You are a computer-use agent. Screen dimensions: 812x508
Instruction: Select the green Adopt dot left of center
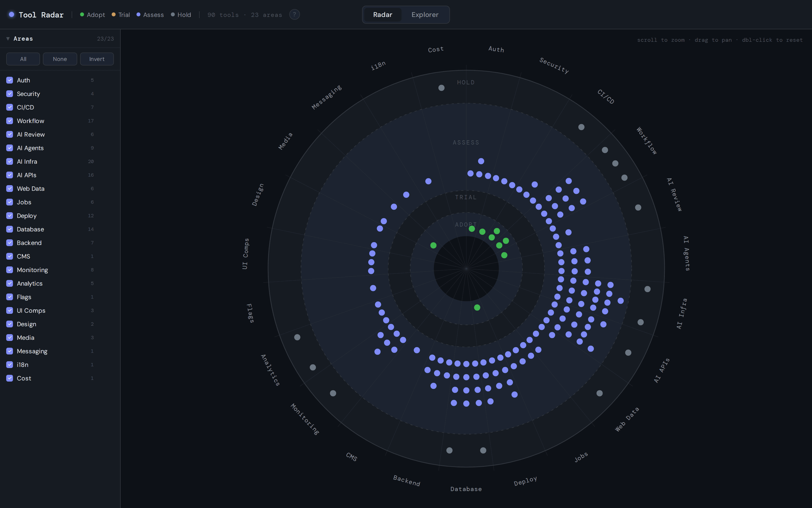[434, 246]
